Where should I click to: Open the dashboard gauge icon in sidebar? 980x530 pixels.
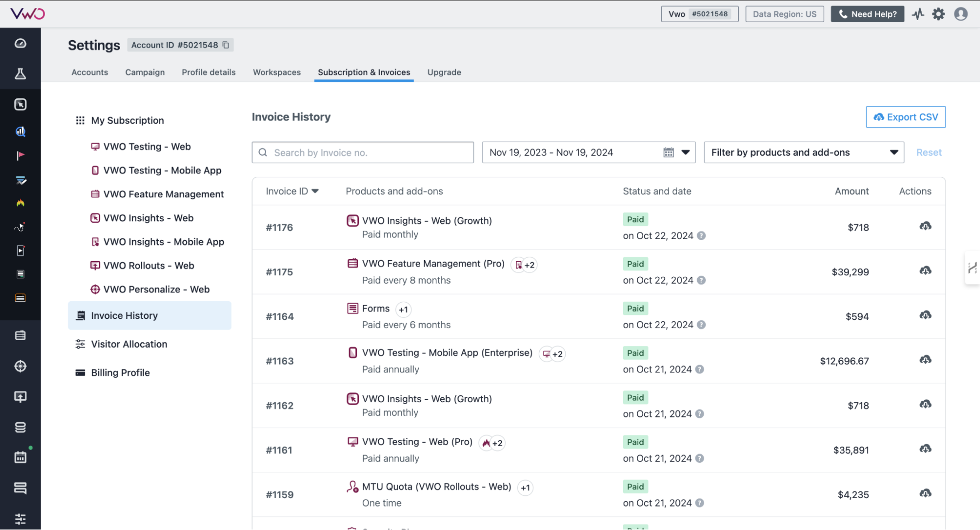[20, 44]
